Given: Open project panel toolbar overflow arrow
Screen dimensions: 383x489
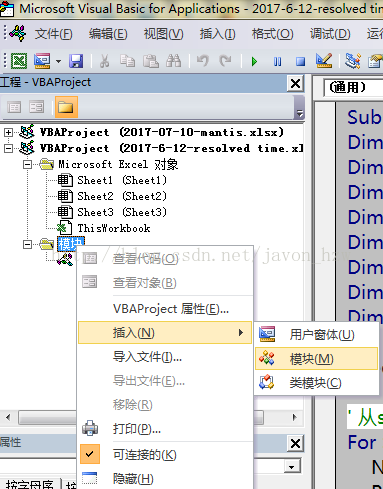Looking at the screenshot, I should (x=300, y=113).
